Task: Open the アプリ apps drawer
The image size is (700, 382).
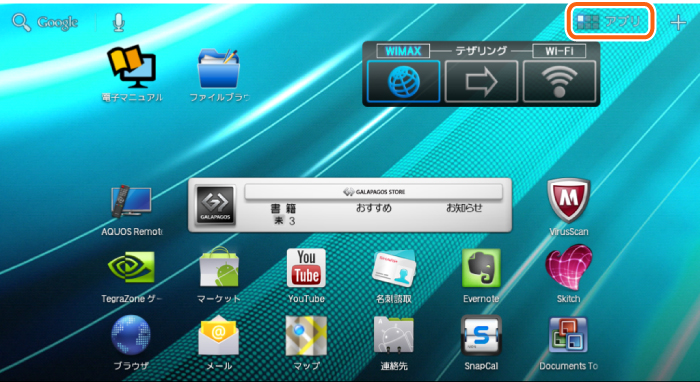Action: [x=610, y=21]
